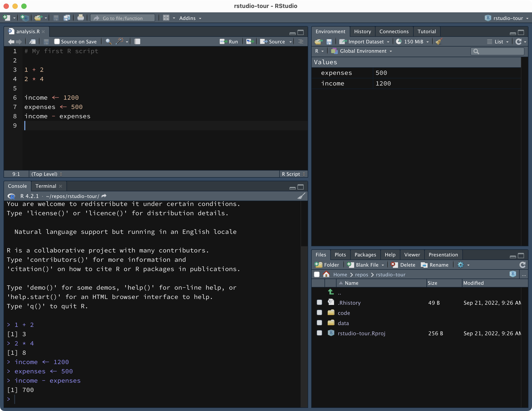Switch to the Plots tab

pos(340,255)
